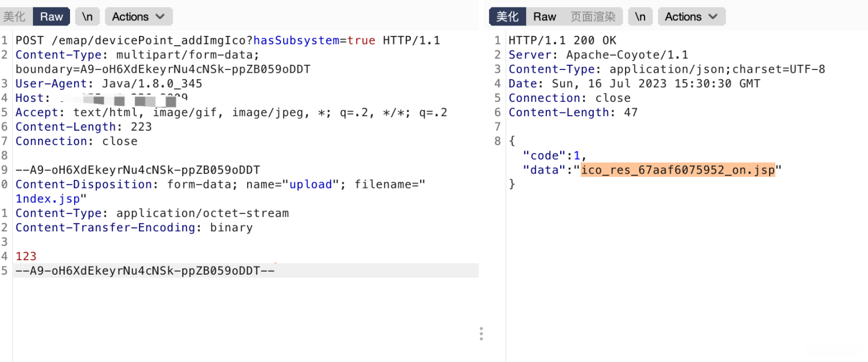Click the request body value 123
Viewport: 868px width, 362px height.
(26, 256)
